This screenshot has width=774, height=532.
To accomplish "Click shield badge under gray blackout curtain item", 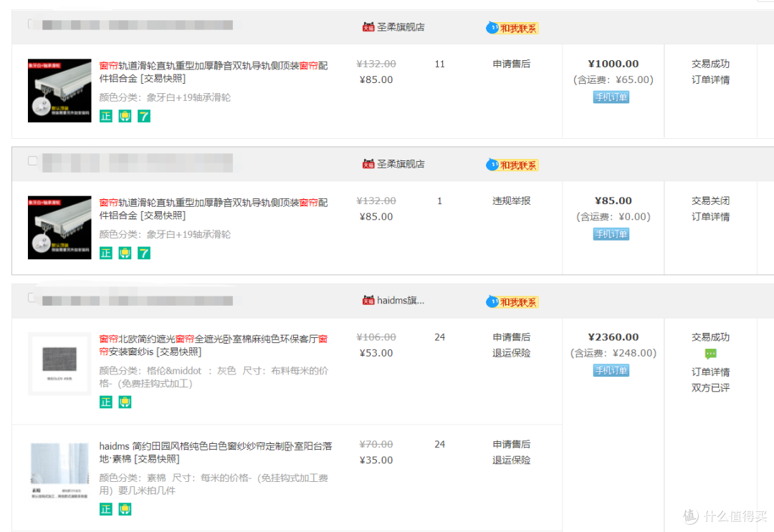I will pos(125,402).
